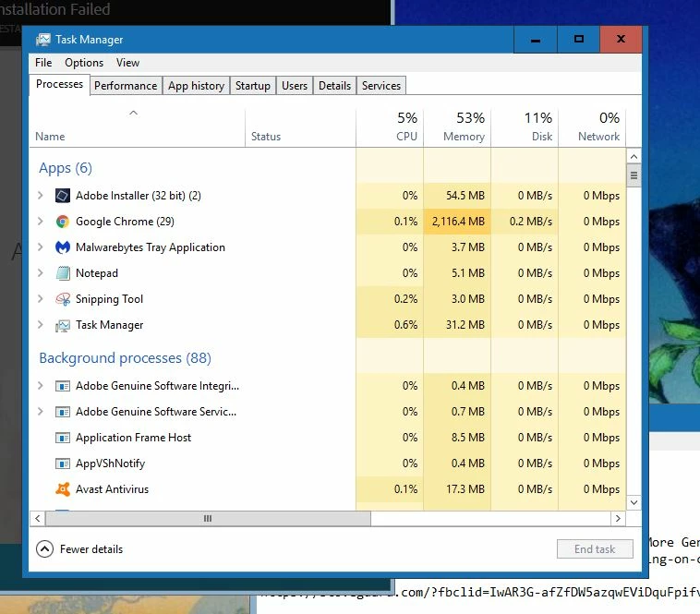Click Adobe Installer's 54.5 MB memory value
Image resolution: width=700 pixels, height=614 pixels.
click(465, 196)
